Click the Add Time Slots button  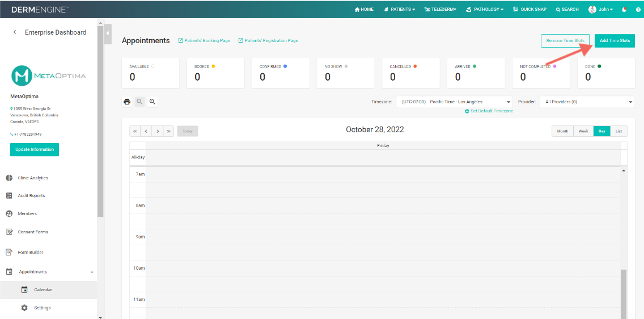pos(615,41)
